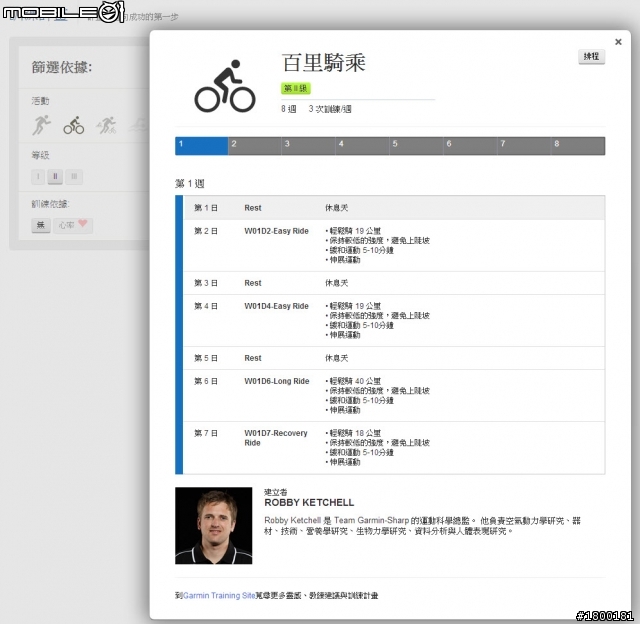640x624 pixels.
Task: Switch to week 4 tab
Action: [x=362, y=146]
